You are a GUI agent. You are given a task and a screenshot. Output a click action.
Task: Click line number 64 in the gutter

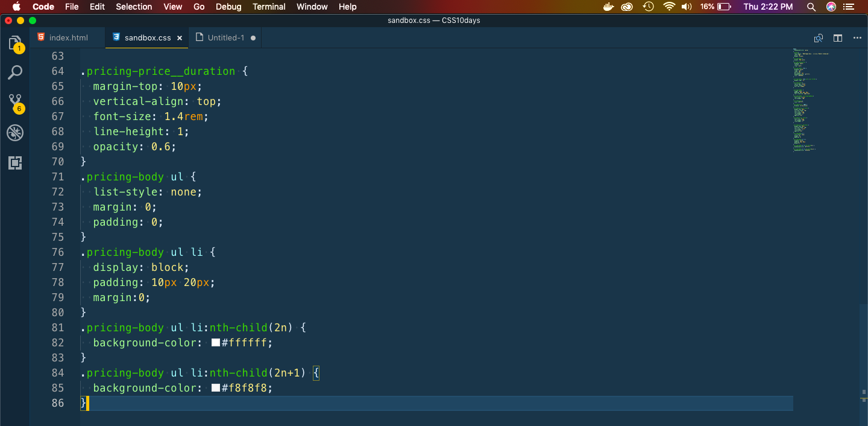(x=58, y=71)
